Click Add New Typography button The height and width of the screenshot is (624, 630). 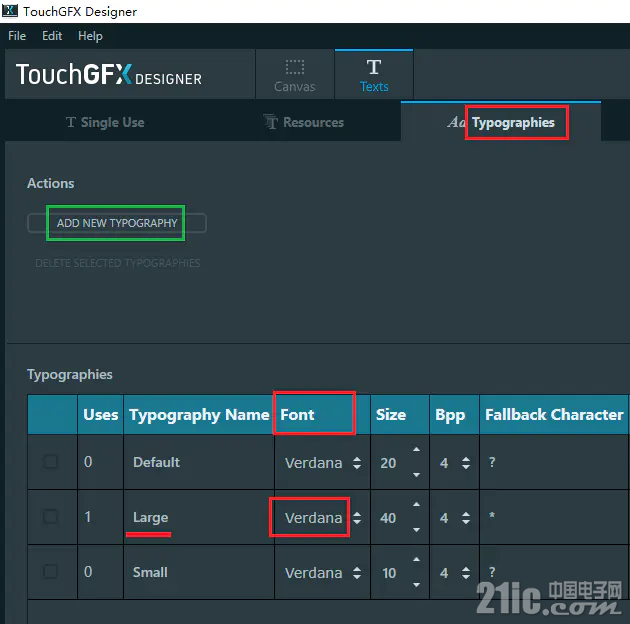pyautogui.click(x=117, y=223)
